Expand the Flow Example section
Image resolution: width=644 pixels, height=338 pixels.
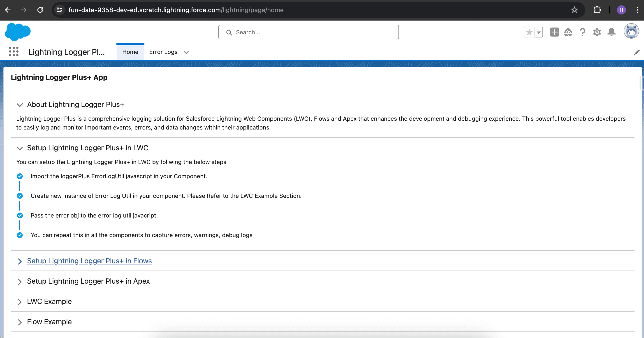[x=49, y=322]
